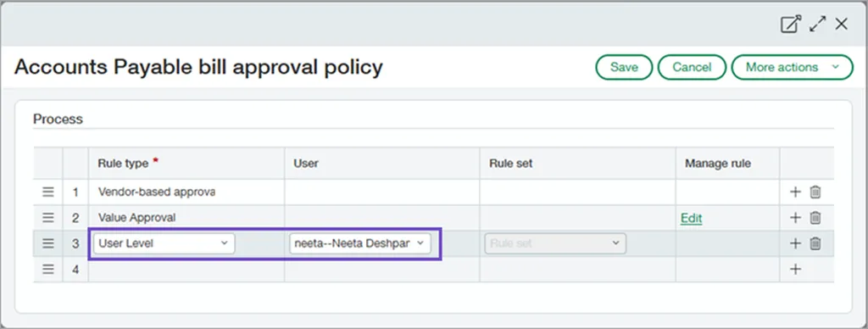Delete the Vendor-based approval row
This screenshot has height=329, width=868.
point(815,192)
